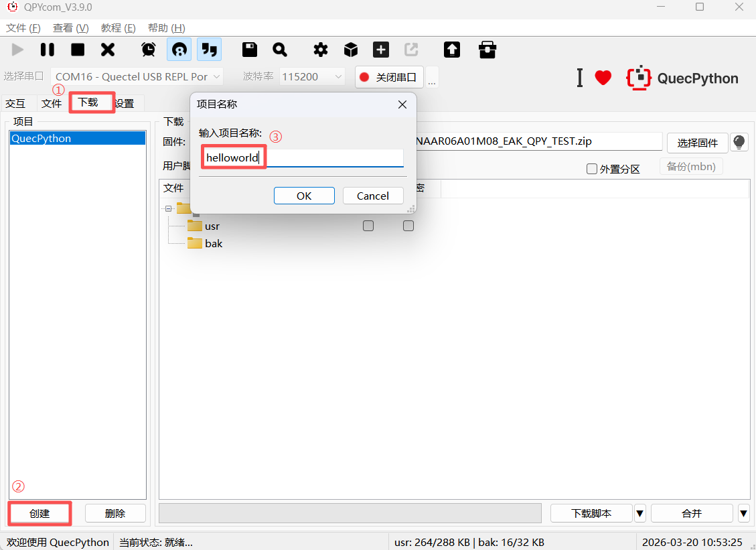Viewport: 756px width, 550px height.
Task: Click the save floppy disk icon
Action: (x=250, y=50)
